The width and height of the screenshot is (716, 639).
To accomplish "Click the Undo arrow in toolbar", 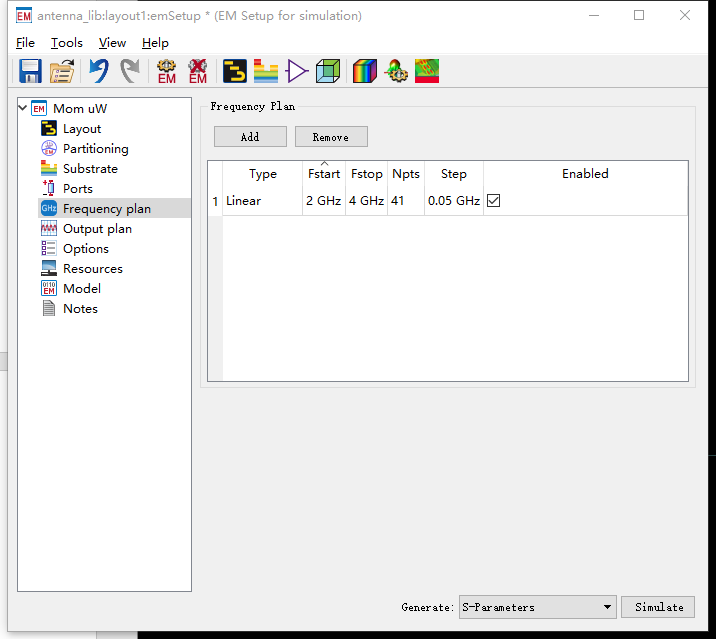I will [x=98, y=71].
